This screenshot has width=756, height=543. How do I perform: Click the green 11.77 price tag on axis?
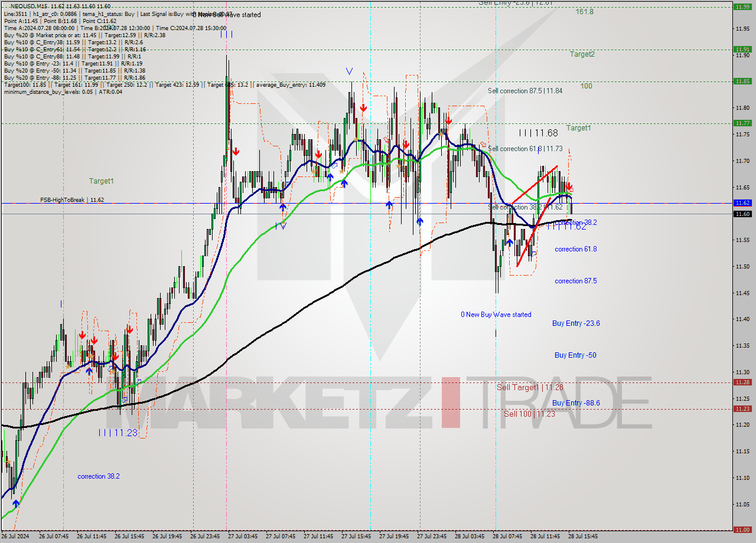[742, 123]
